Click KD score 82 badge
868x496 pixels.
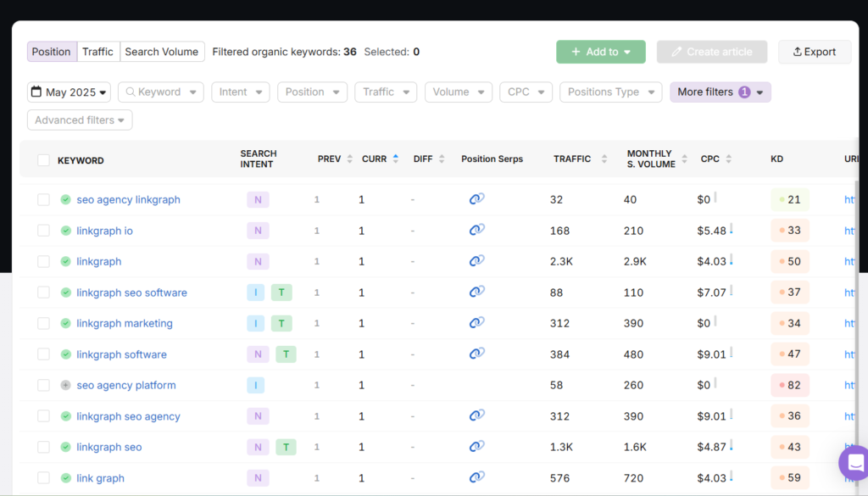(x=790, y=385)
